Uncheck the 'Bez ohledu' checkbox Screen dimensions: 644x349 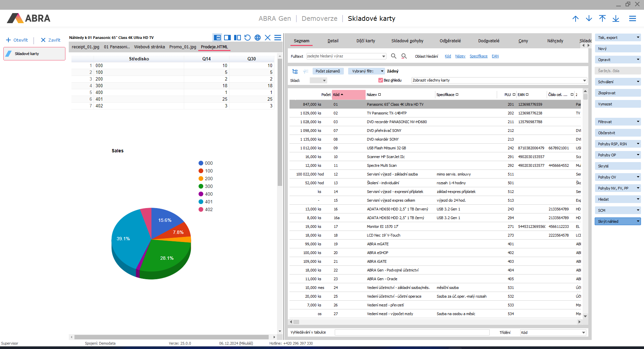click(381, 80)
